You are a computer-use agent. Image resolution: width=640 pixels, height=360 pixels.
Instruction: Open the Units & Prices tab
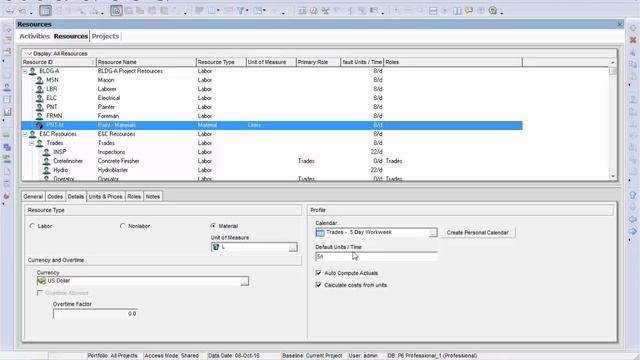click(x=105, y=196)
